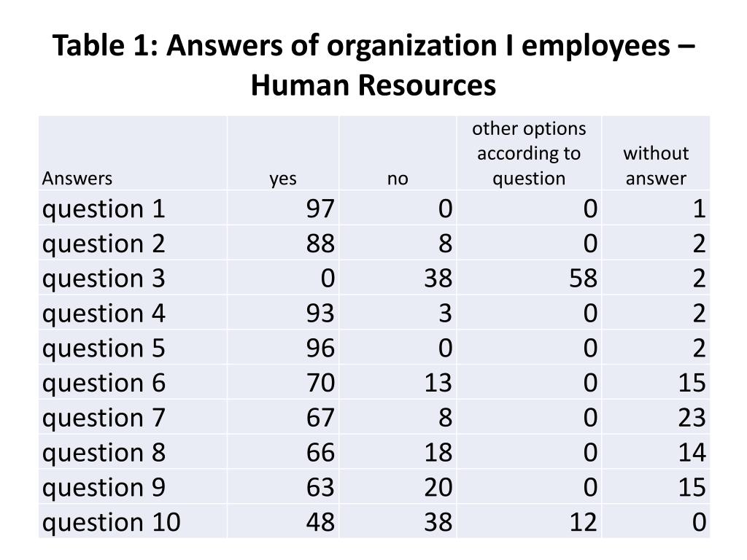Select the 'question 3' row label
This screenshot has height=560, width=747.
[104, 279]
